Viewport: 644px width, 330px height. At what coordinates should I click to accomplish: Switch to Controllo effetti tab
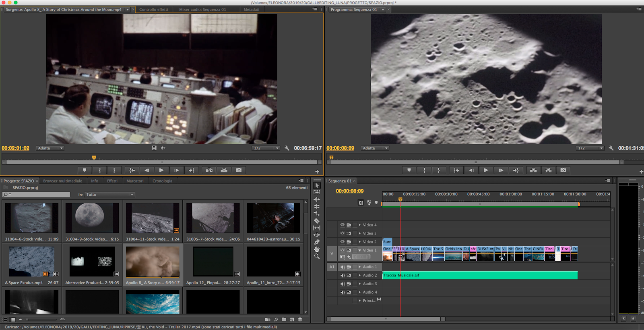pos(153,10)
